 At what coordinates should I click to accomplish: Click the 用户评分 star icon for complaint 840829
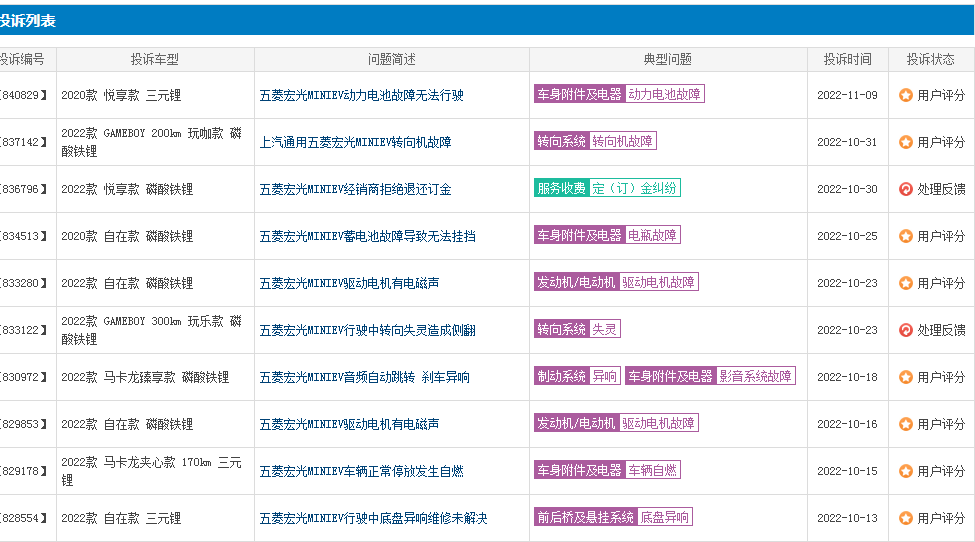[x=905, y=95]
